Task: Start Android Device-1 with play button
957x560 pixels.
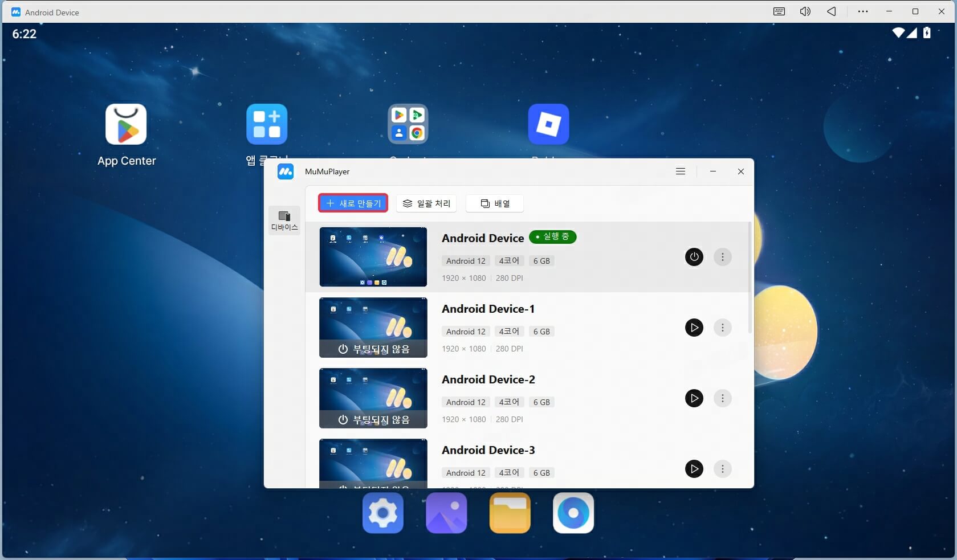Action: 694,328
